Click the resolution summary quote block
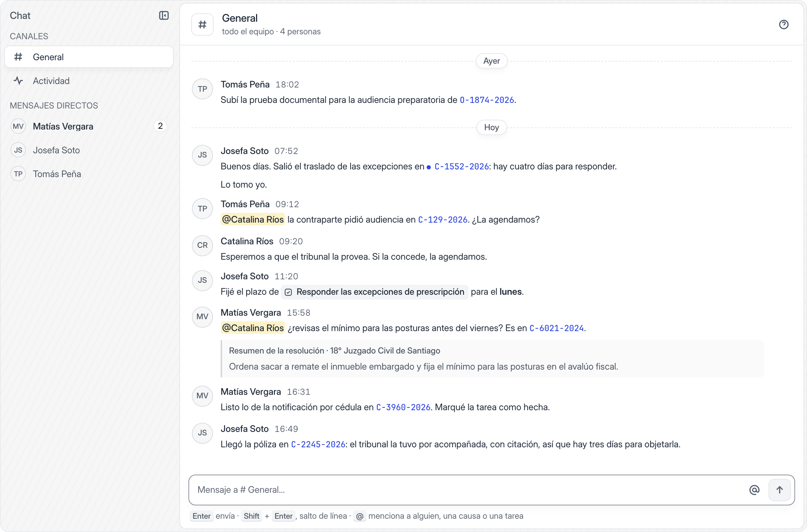 (x=492, y=359)
